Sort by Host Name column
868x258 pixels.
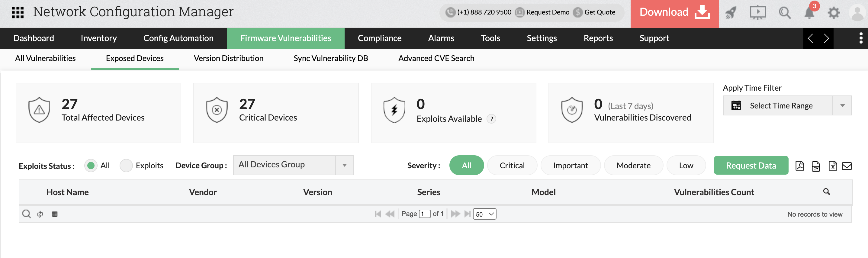point(67,192)
